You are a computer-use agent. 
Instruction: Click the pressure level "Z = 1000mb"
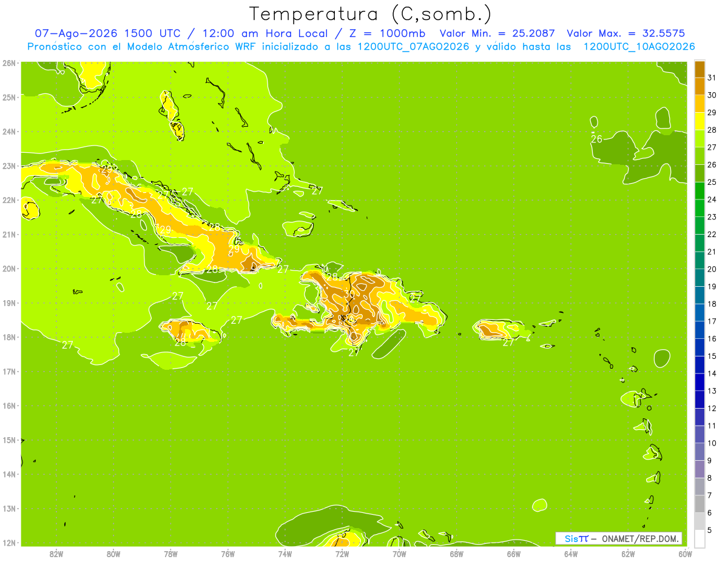[388, 33]
